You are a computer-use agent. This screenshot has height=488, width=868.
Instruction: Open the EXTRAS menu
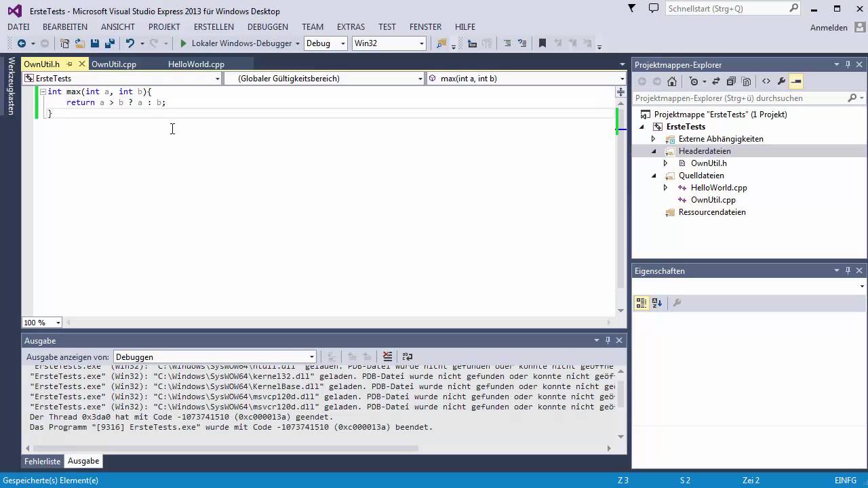(351, 26)
